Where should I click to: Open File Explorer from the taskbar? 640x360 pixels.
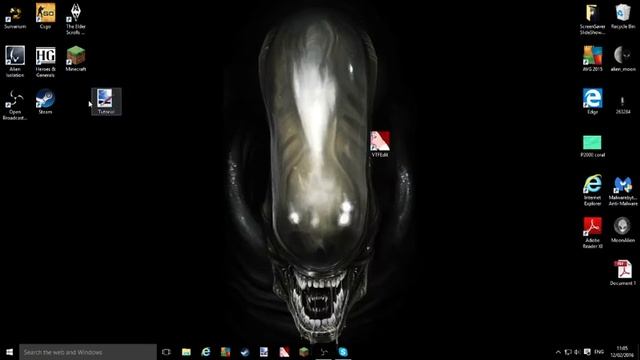point(186,352)
